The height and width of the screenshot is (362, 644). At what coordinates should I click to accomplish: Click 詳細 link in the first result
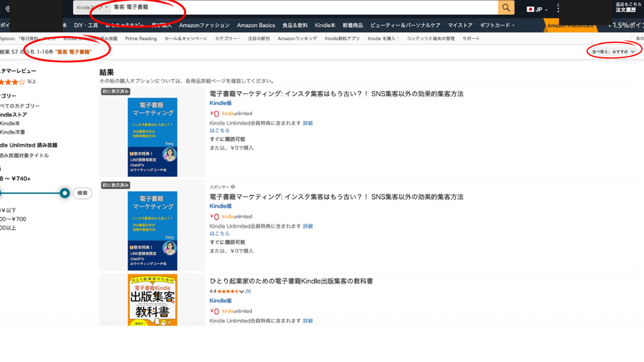(x=308, y=123)
